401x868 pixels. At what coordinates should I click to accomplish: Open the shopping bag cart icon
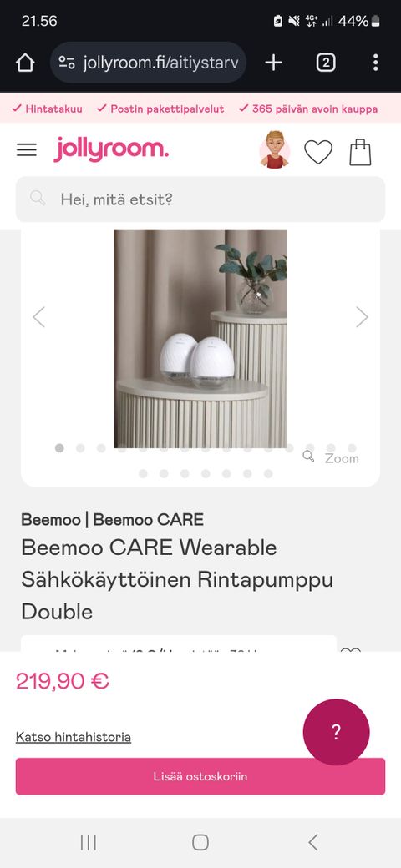[x=360, y=152]
